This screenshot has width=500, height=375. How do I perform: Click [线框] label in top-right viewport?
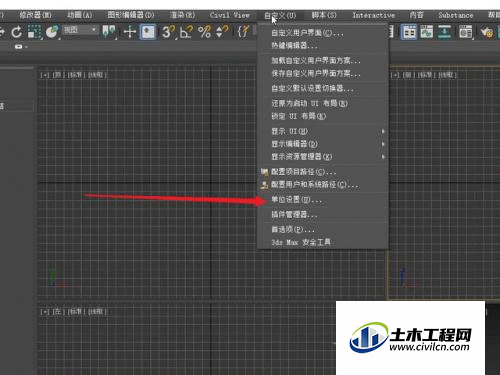pos(447,75)
